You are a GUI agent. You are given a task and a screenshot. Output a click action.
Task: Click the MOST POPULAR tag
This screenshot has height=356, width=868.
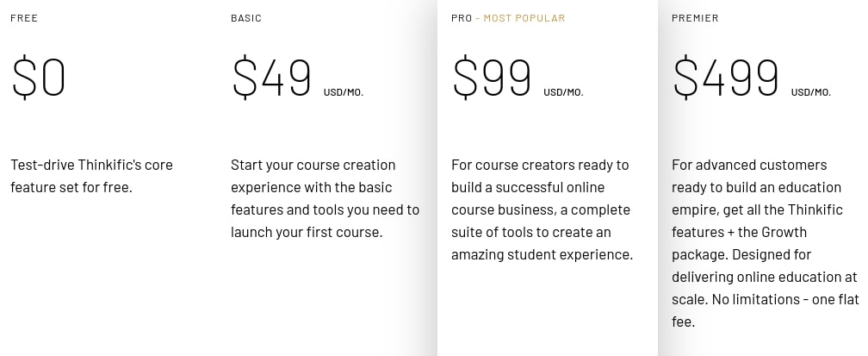pyautogui.click(x=524, y=18)
